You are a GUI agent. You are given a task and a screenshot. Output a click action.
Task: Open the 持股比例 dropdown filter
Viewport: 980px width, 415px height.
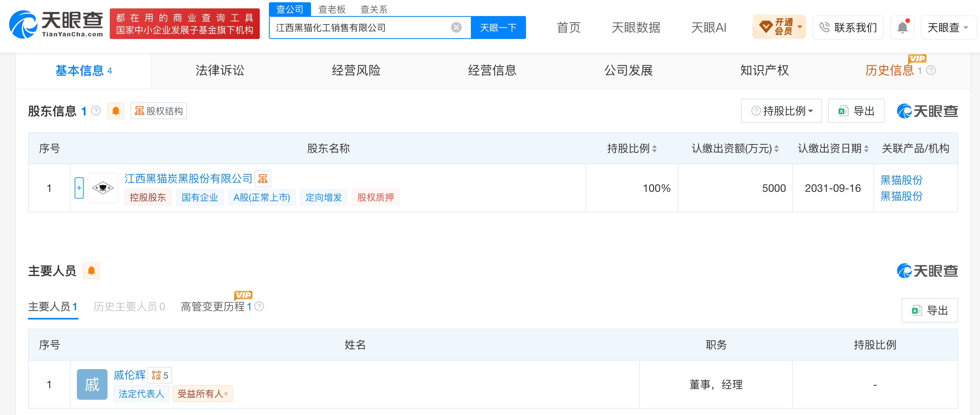pyautogui.click(x=781, y=111)
